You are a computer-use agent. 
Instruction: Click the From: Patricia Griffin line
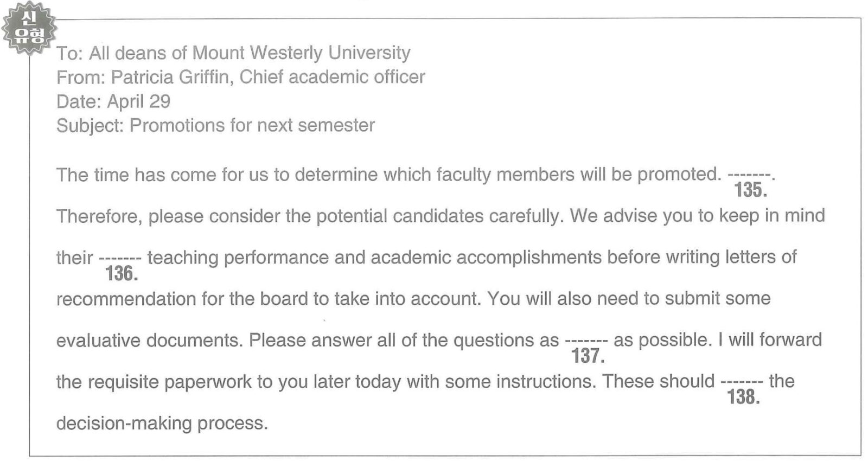(240, 77)
